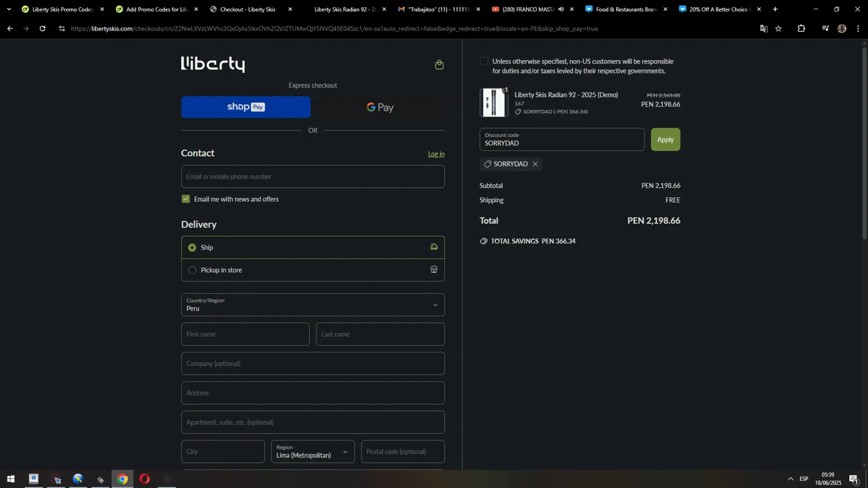Screen dimensions: 868x488
Task: Click the Postal code field
Action: point(403,452)
